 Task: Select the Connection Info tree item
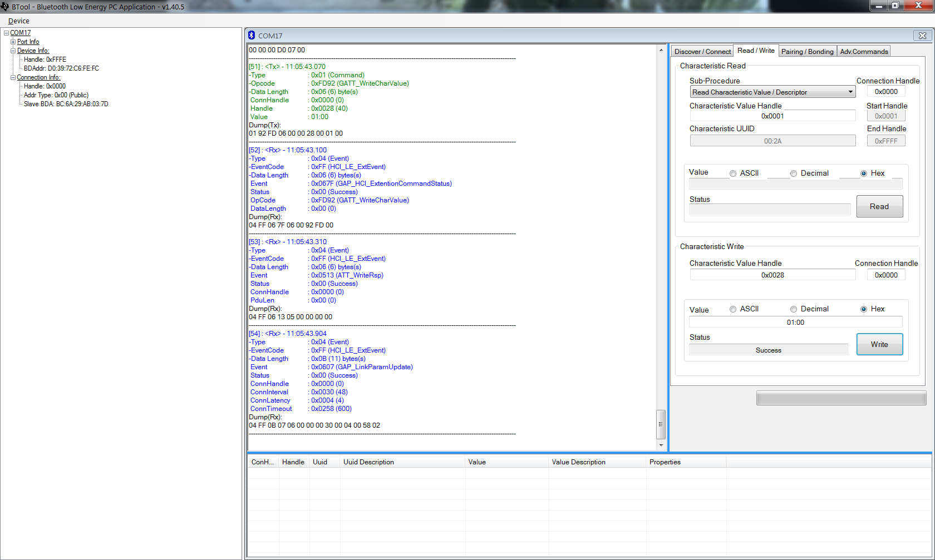point(38,77)
